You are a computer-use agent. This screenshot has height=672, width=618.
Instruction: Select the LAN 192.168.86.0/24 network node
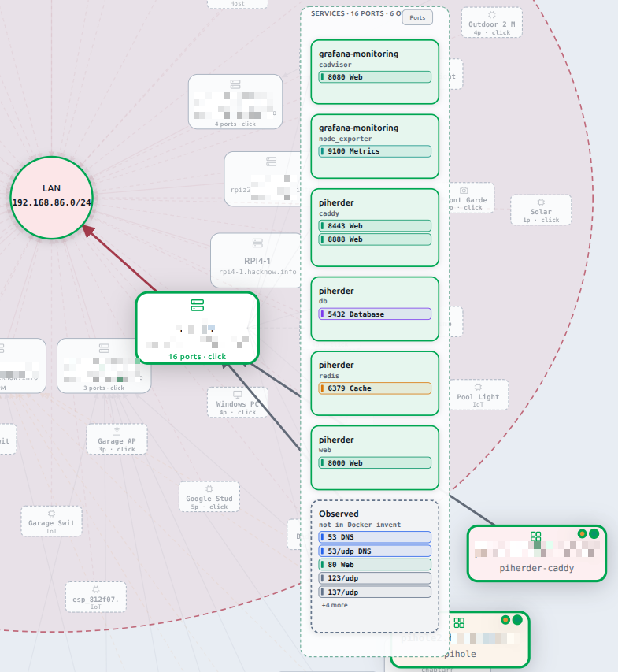[x=51, y=198]
